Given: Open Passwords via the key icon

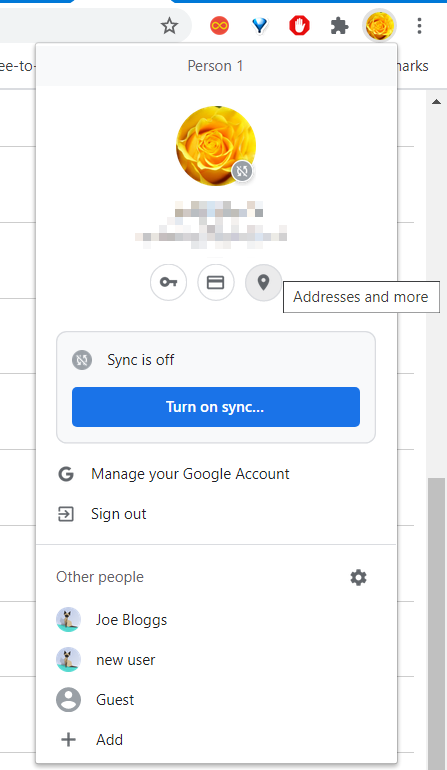Looking at the screenshot, I should click(168, 282).
